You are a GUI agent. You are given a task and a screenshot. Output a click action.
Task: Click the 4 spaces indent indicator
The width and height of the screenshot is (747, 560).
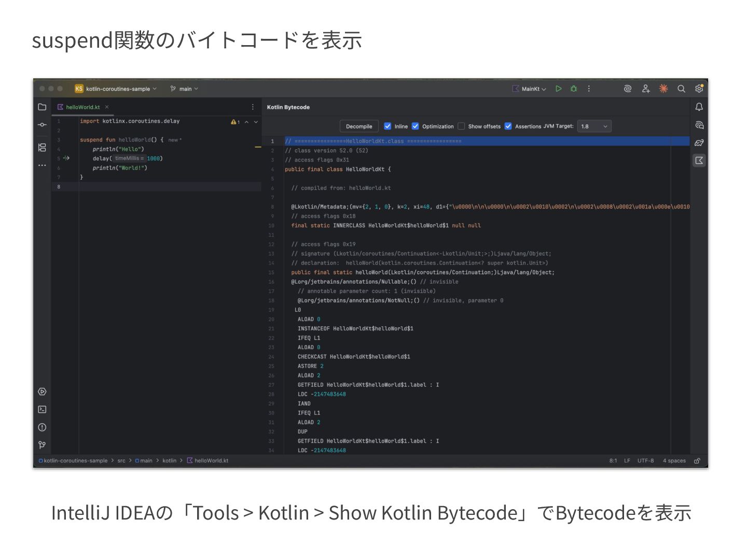pyautogui.click(x=674, y=460)
